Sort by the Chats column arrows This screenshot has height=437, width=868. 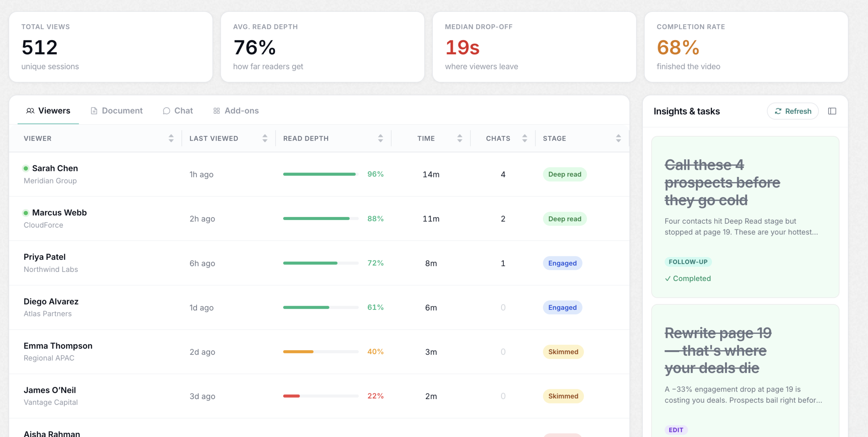pos(525,138)
